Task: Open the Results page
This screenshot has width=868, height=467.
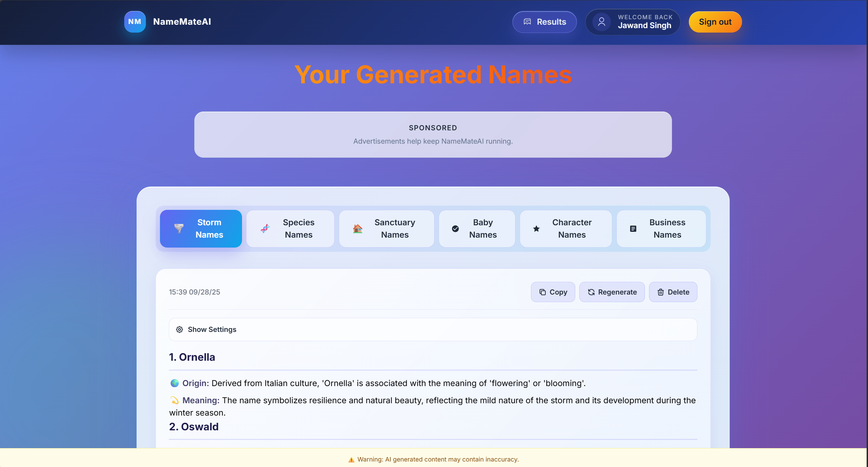Action: coord(544,22)
